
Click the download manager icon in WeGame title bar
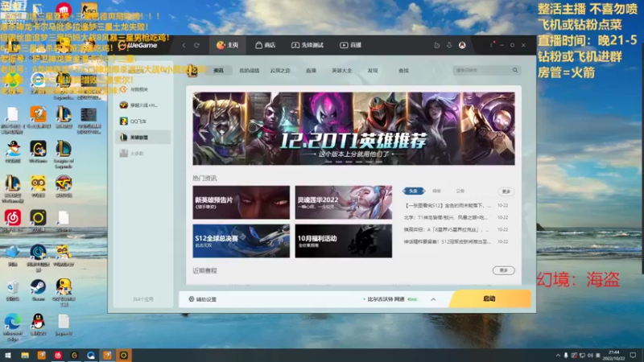pyautogui.click(x=449, y=45)
